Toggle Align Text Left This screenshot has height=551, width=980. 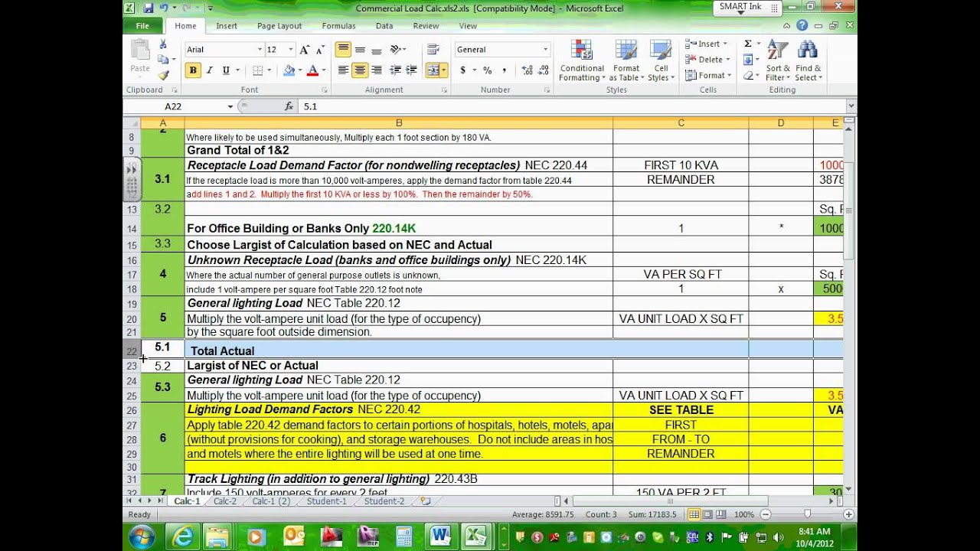pyautogui.click(x=343, y=70)
